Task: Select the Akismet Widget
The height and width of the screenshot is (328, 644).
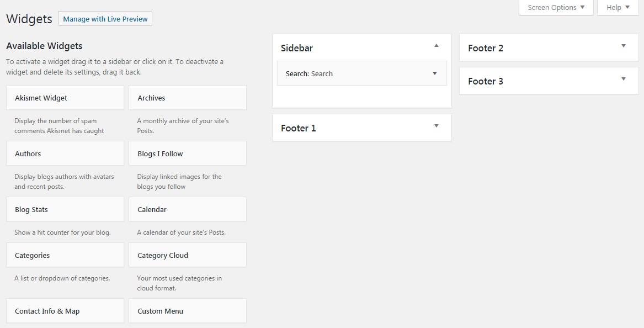Action: click(x=65, y=97)
